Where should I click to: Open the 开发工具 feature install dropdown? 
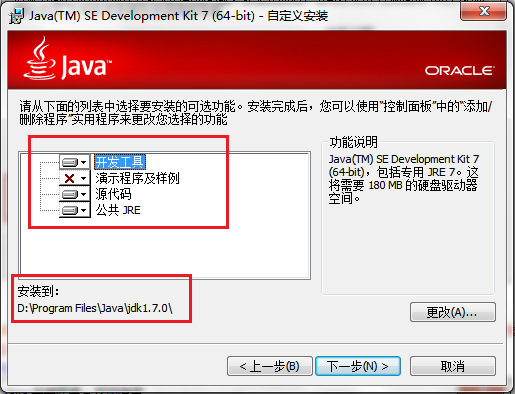[75, 162]
